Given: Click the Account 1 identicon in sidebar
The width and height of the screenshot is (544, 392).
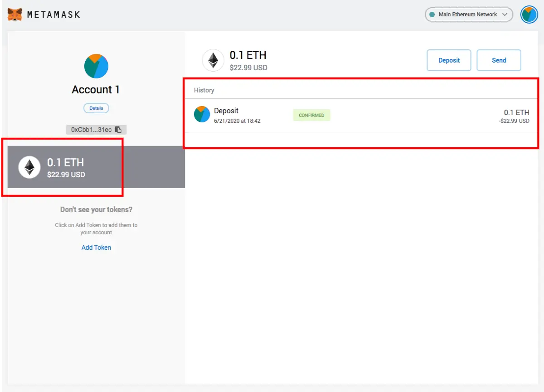Looking at the screenshot, I should coord(96,66).
